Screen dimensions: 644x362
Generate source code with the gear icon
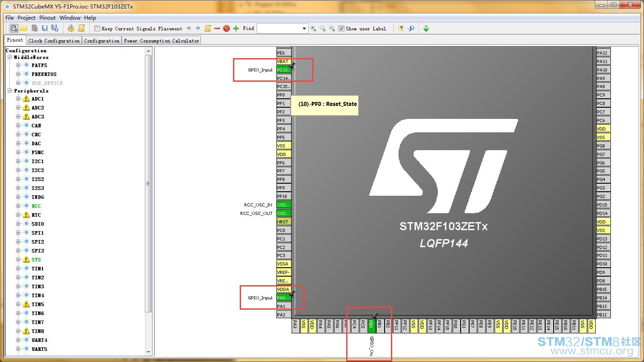point(71,28)
